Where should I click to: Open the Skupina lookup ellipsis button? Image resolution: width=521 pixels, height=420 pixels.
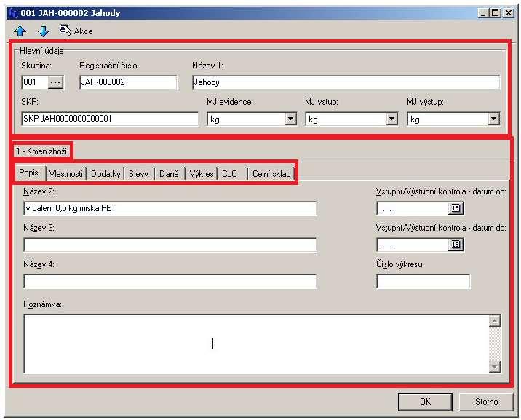(x=55, y=82)
